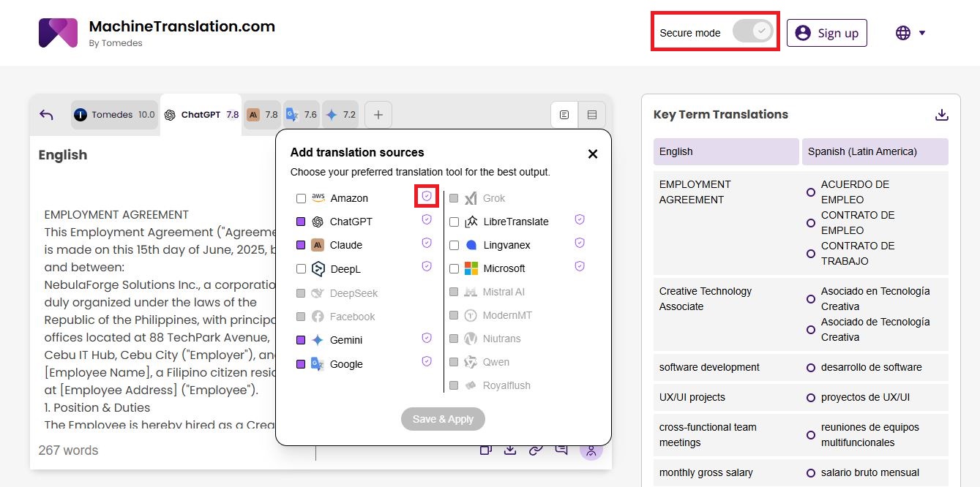This screenshot has height=487, width=980.
Task: Click the purple human review icon
Action: [x=591, y=450]
